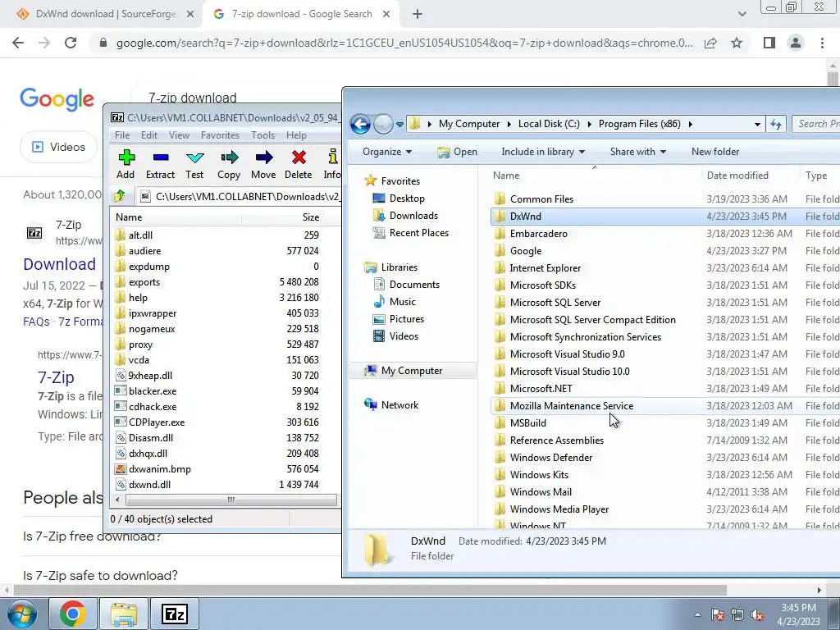Open the Organize dropdown in Explorer
Screen dimensions: 840x630
click(x=387, y=152)
